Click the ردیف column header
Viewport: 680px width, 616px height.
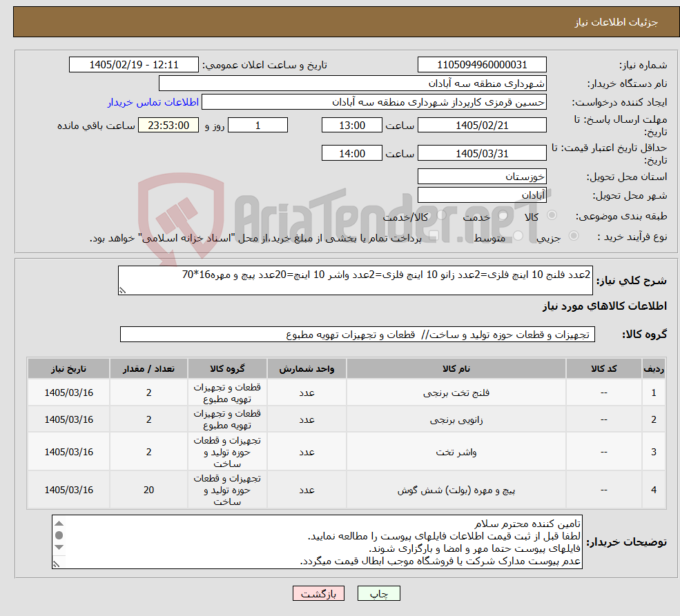(x=654, y=368)
